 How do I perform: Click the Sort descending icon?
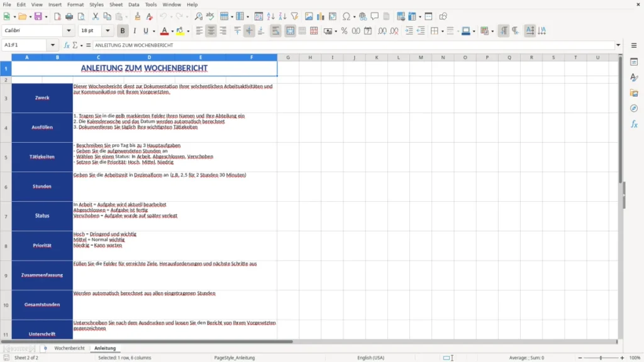[282, 16]
